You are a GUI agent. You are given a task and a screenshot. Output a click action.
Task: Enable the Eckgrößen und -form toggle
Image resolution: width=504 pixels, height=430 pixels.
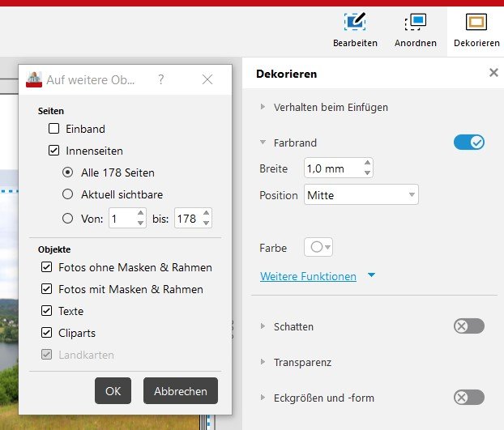[x=469, y=398]
